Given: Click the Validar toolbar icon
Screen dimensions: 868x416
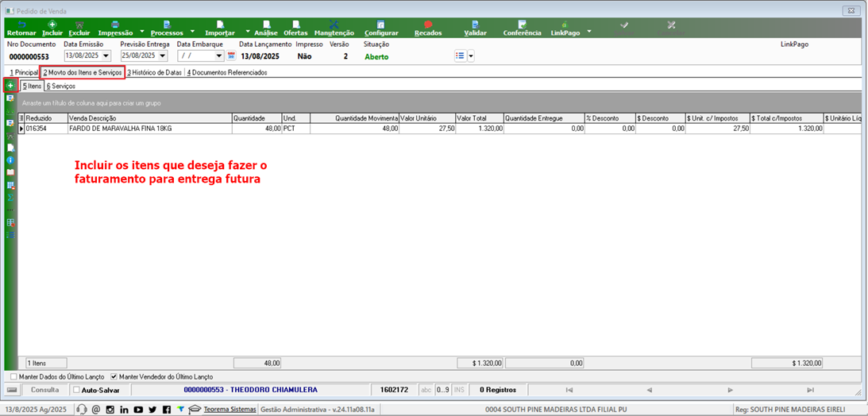Looking at the screenshot, I should pos(475,29).
